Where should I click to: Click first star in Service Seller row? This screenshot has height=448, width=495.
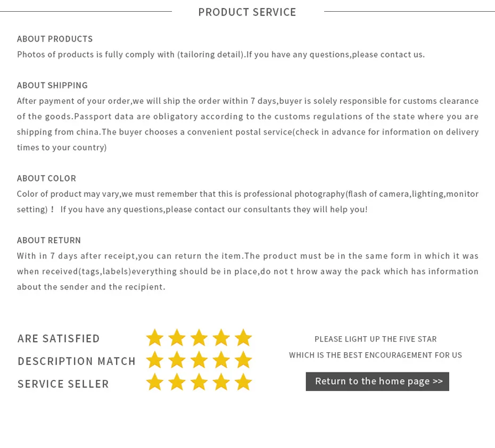[x=155, y=383]
